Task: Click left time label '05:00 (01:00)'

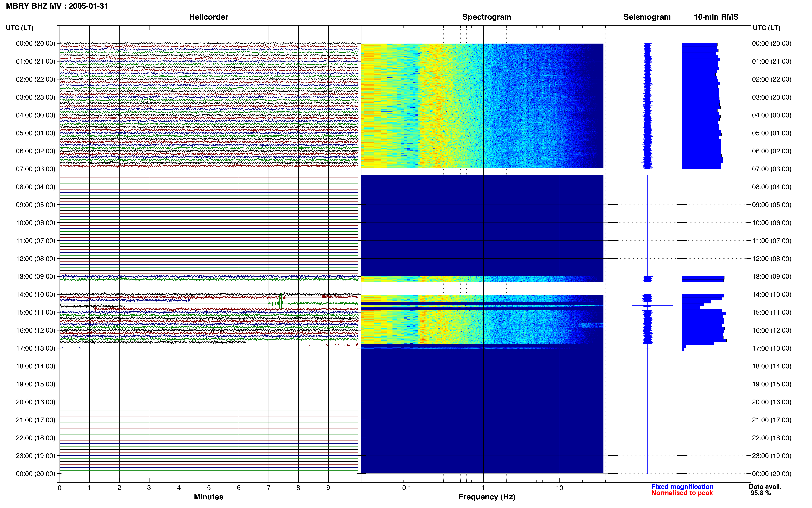Action: coord(36,133)
